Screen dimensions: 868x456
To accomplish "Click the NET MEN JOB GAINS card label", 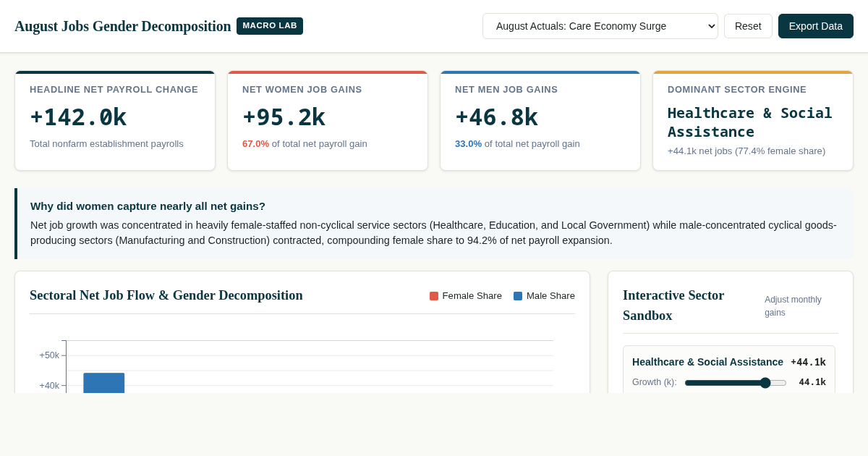I will [506, 90].
